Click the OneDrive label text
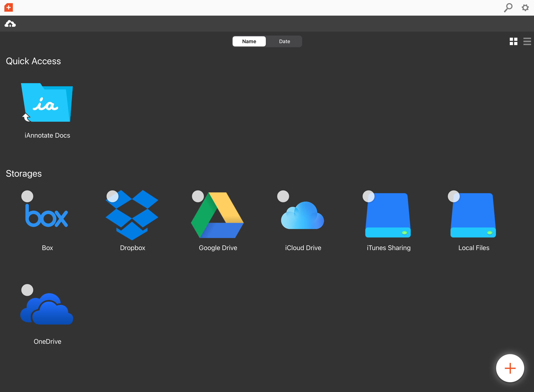 pos(47,341)
